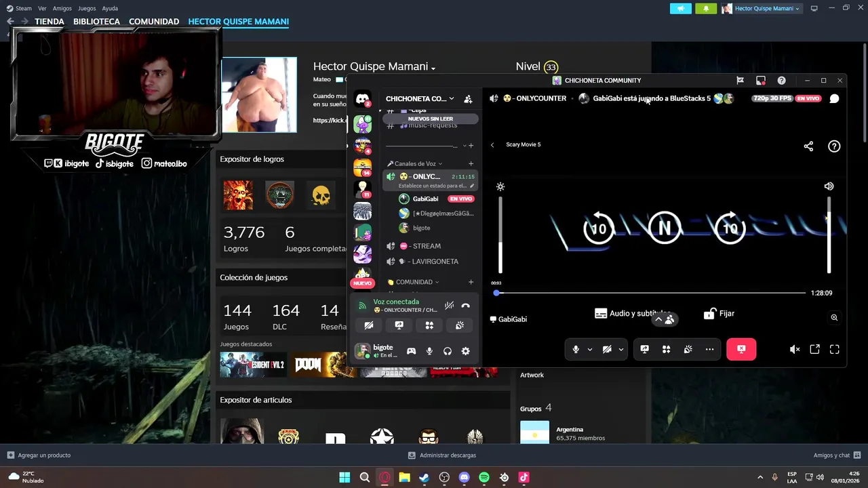Image resolution: width=868 pixels, height=488 pixels.
Task: Open Discord help icon in title bar
Action: [x=781, y=81]
